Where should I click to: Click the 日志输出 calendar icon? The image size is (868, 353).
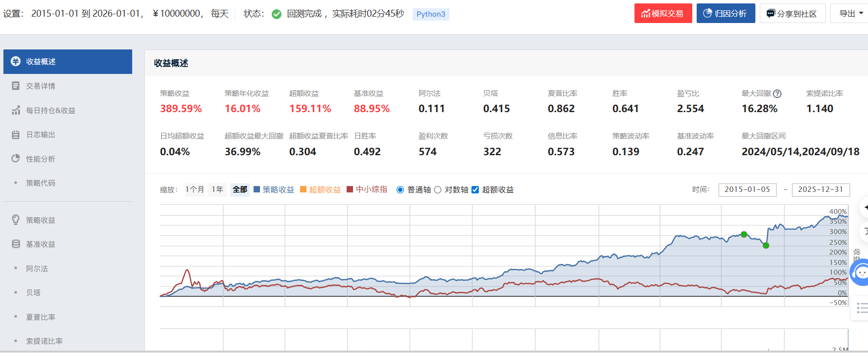pyautogui.click(x=16, y=135)
